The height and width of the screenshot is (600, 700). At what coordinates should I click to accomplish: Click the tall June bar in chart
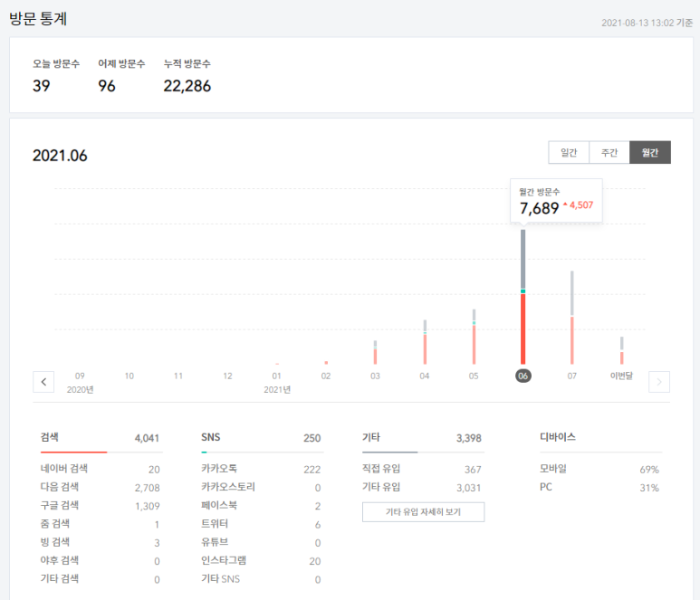click(x=523, y=297)
